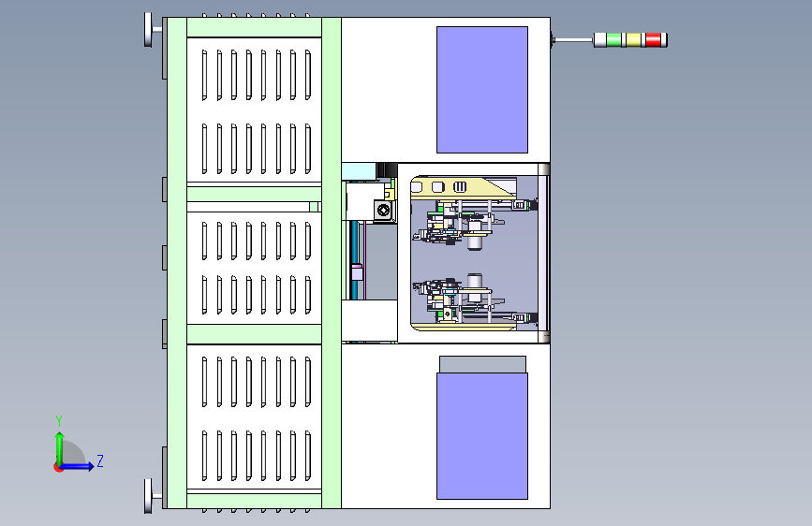Viewport: 812px width, 526px height.
Task: Select the round knob switch in the center
Action: point(384,211)
